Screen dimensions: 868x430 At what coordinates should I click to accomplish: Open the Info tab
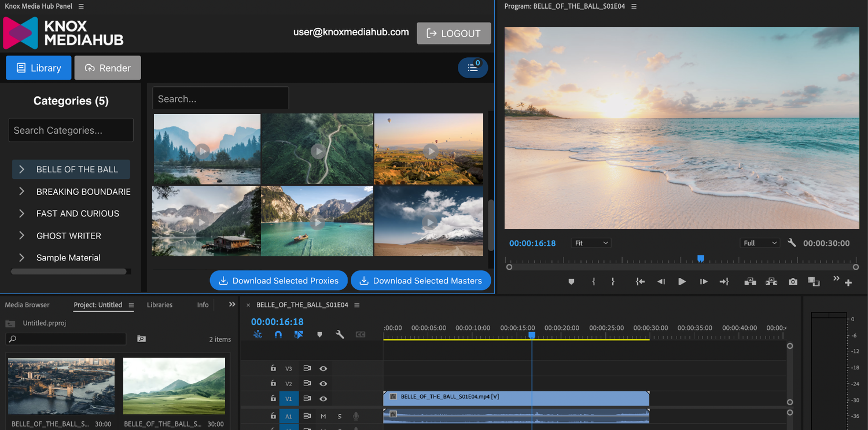pyautogui.click(x=203, y=305)
